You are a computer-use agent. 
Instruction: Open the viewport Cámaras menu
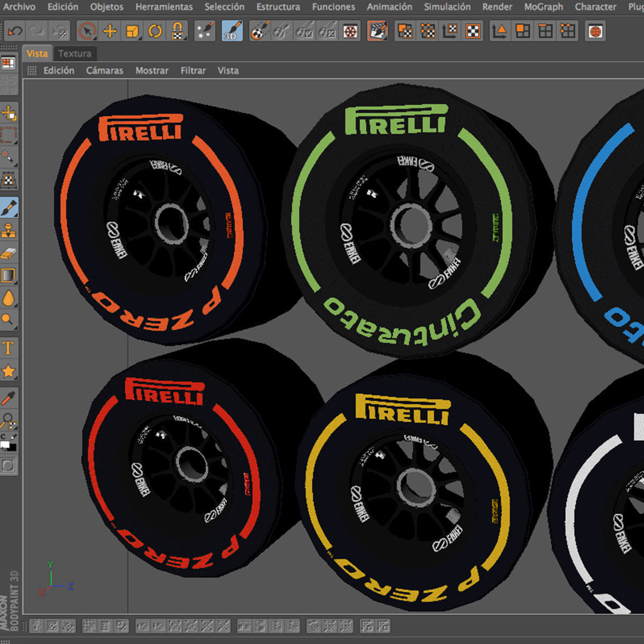[105, 70]
